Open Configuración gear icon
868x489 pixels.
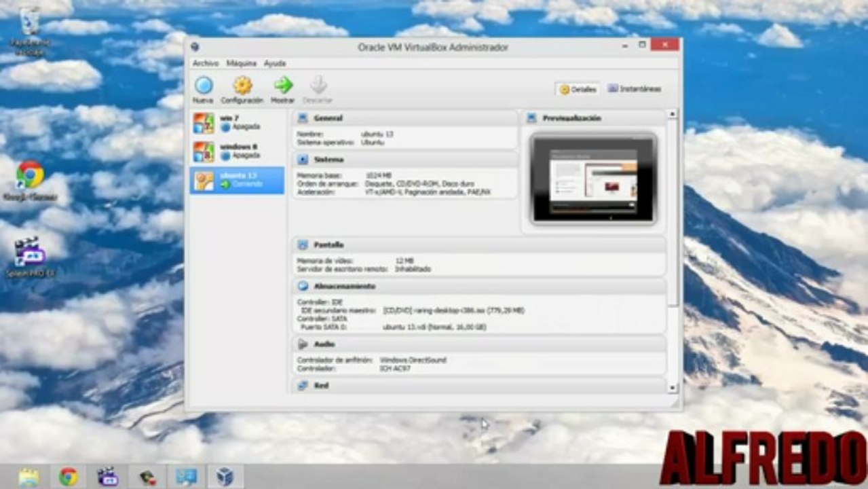[x=242, y=86]
